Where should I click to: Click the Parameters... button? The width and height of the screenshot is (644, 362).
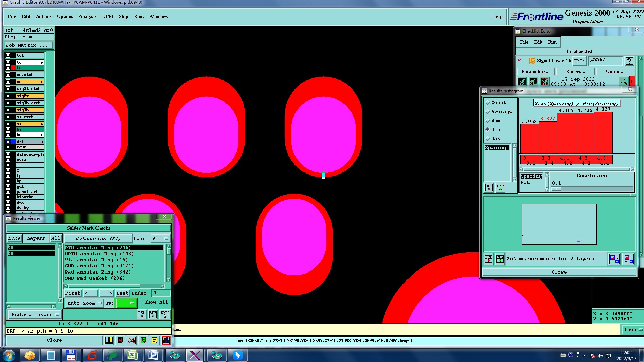pos(535,71)
